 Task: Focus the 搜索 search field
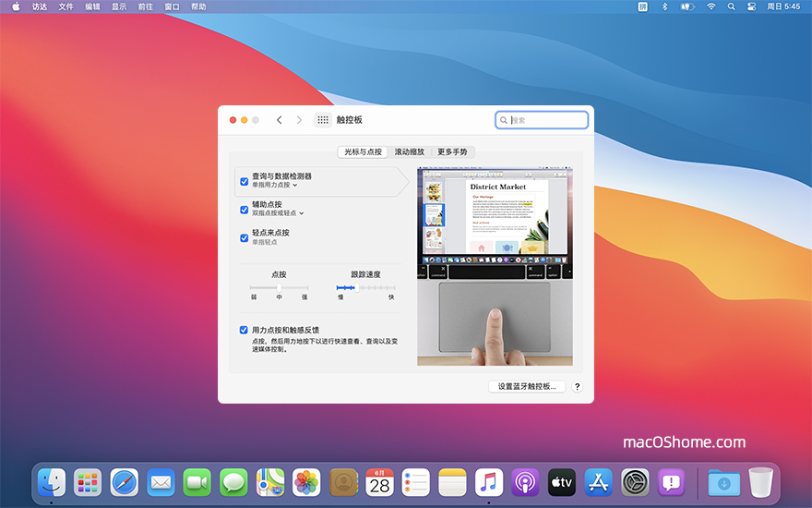pyautogui.click(x=542, y=120)
